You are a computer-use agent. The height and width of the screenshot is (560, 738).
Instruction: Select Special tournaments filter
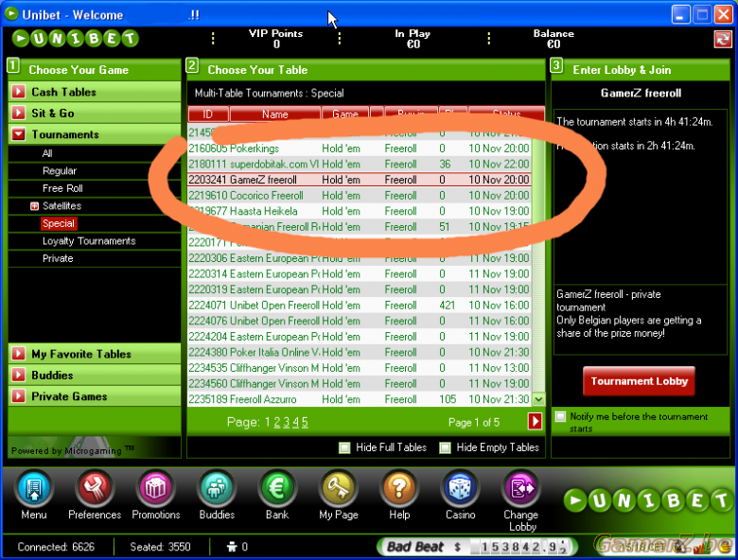tap(59, 223)
